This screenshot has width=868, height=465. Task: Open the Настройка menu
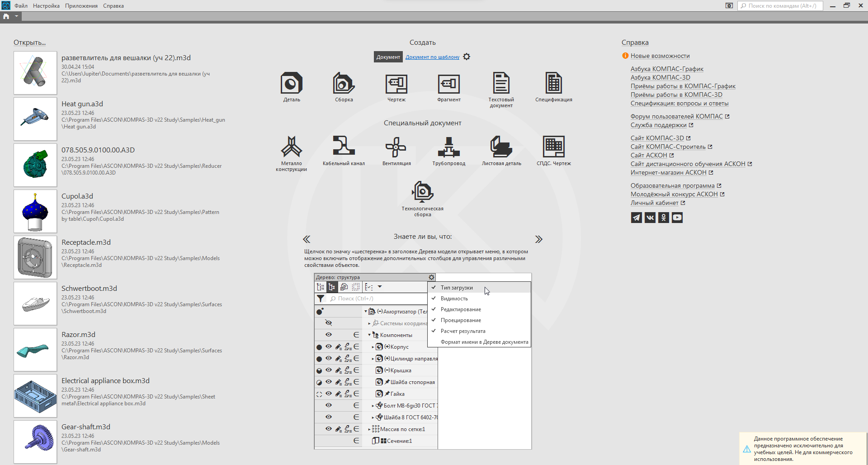(46, 6)
